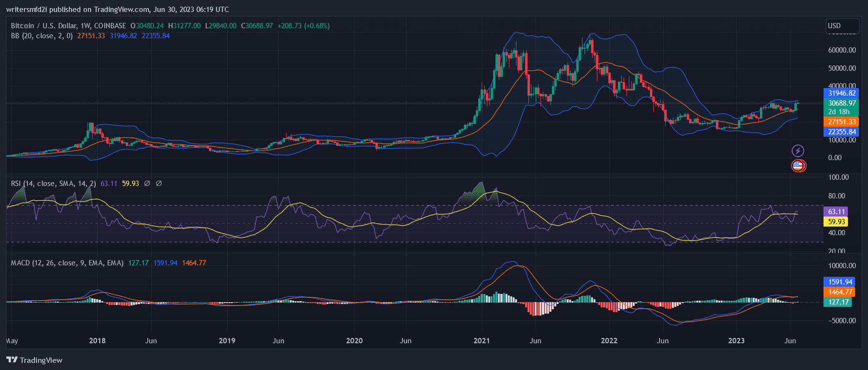Viewport: 868px width, 370px height.
Task: Click the purple lightning bolt event icon
Action: [x=798, y=151]
